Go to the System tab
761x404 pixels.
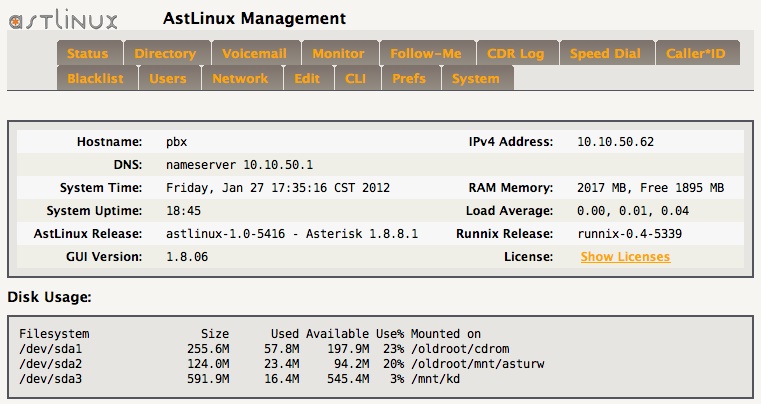[476, 78]
